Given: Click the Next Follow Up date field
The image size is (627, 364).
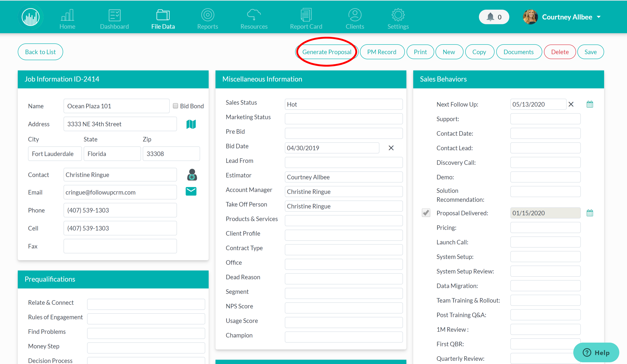Looking at the screenshot, I should [538, 104].
